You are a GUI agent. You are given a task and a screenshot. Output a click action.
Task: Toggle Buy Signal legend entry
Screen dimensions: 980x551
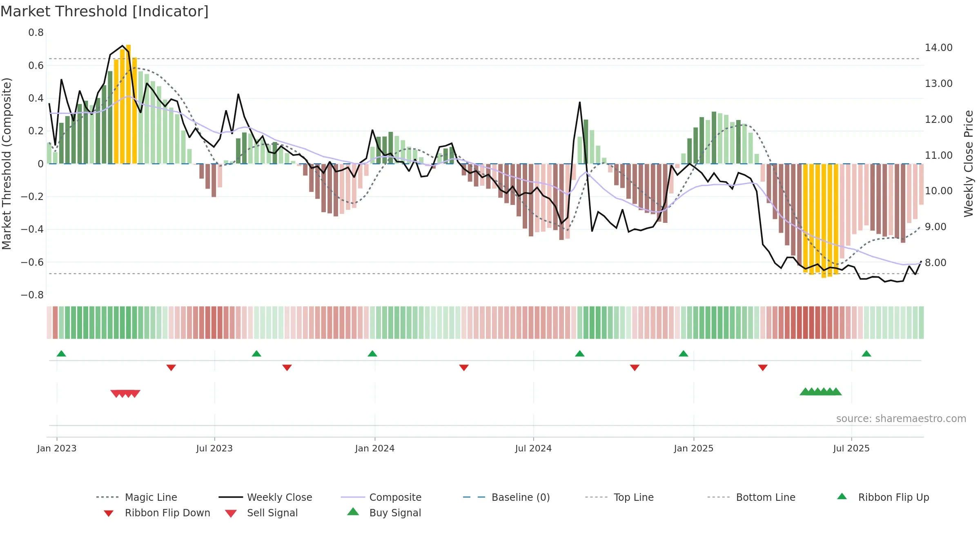tap(384, 513)
